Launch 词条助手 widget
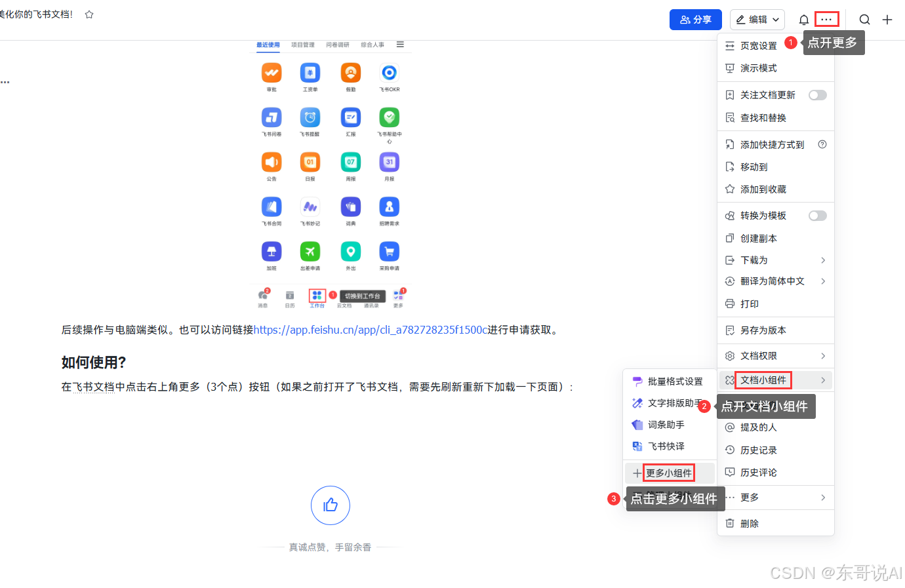The height and width of the screenshot is (588, 905). (x=670, y=425)
